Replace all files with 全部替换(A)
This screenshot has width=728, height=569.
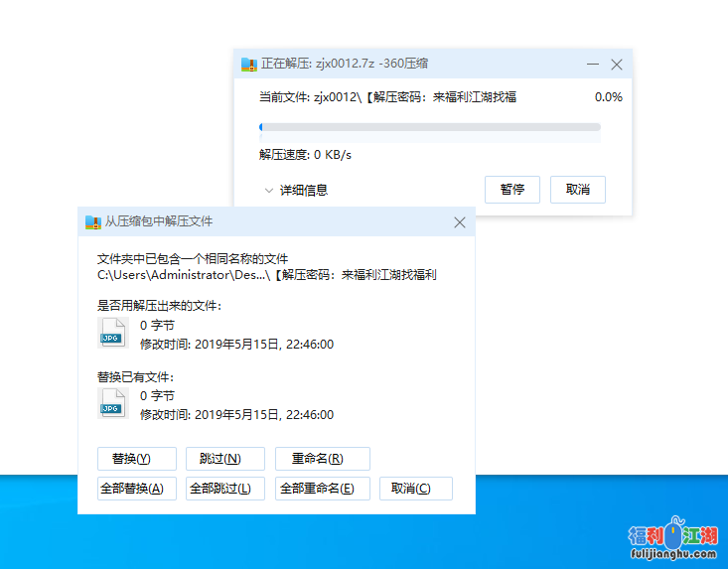(x=137, y=489)
